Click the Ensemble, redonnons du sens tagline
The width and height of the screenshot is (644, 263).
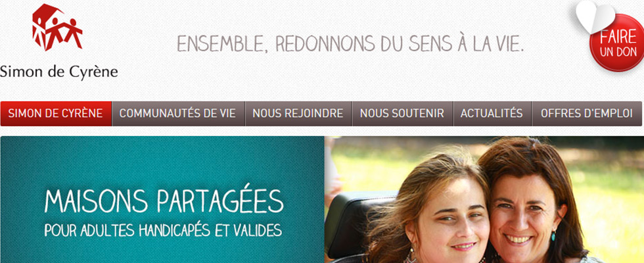click(350, 43)
